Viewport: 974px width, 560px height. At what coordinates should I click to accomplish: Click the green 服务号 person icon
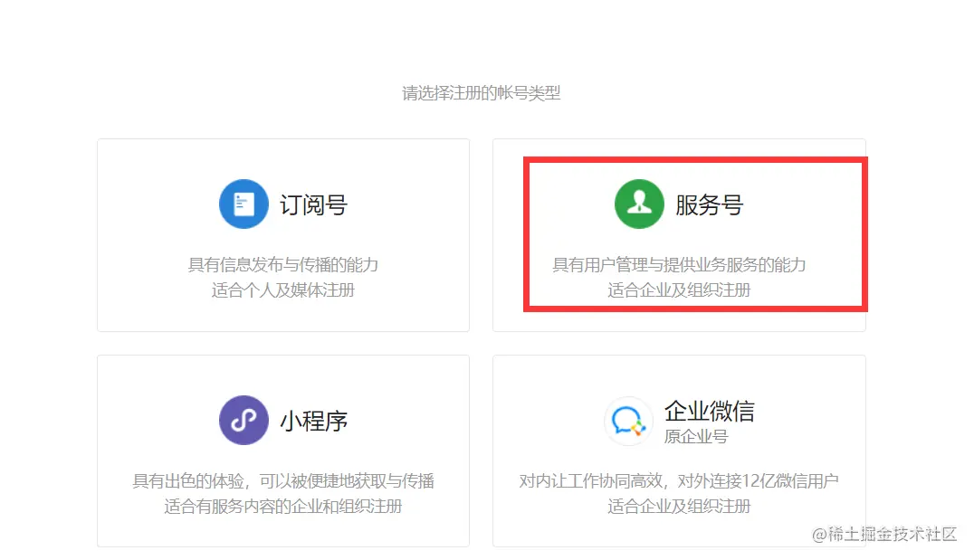(639, 204)
